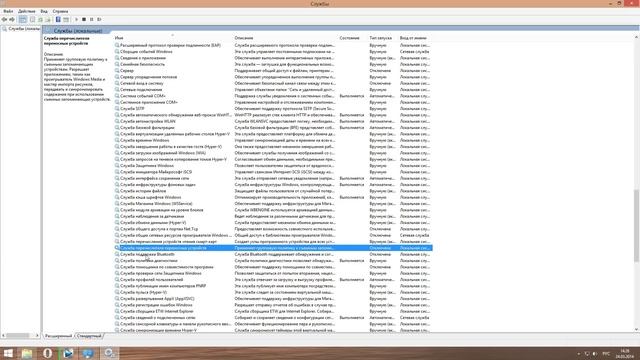Image resolution: width=640 pixels, height=360 pixels.
Task: Open the Windows Start button
Action: [x=8, y=353]
